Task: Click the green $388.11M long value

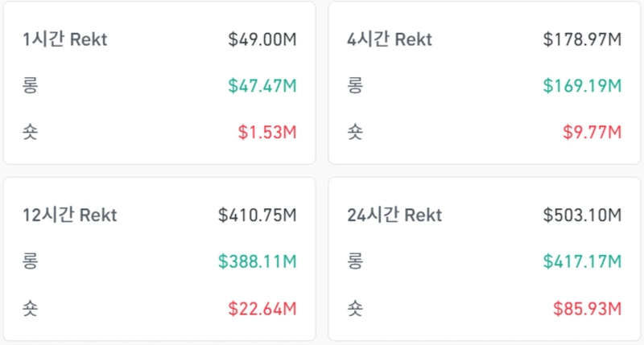Action: pyautogui.click(x=258, y=261)
